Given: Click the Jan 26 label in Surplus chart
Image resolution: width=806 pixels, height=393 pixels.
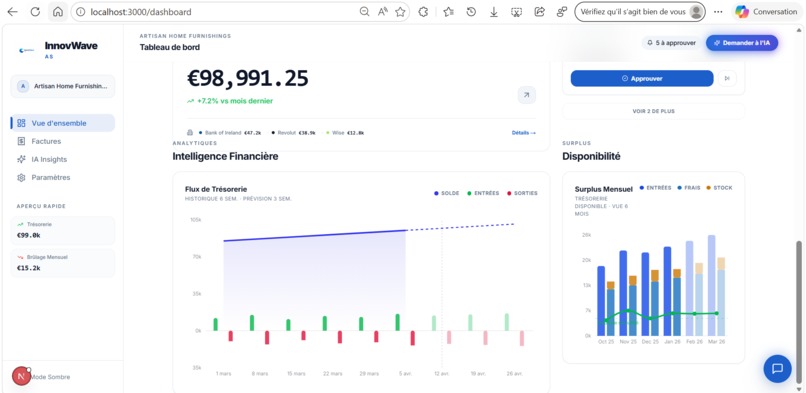Looking at the screenshot, I should pyautogui.click(x=671, y=342).
